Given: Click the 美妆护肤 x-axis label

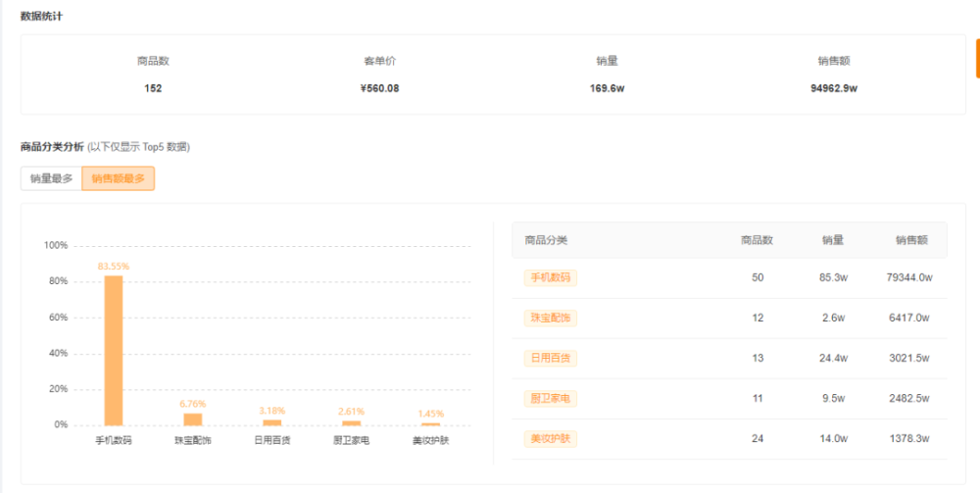Looking at the screenshot, I should [x=430, y=440].
